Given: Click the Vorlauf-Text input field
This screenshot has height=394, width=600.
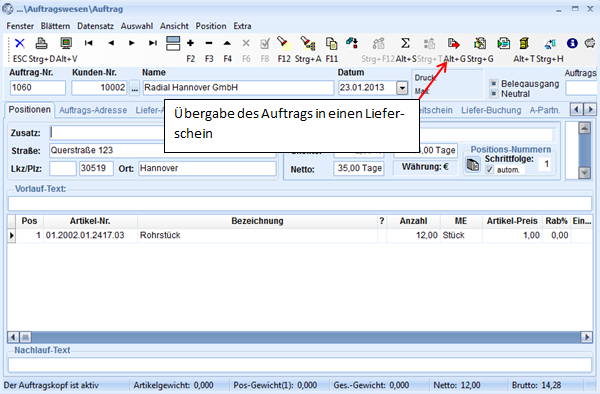Looking at the screenshot, I should [x=300, y=204].
